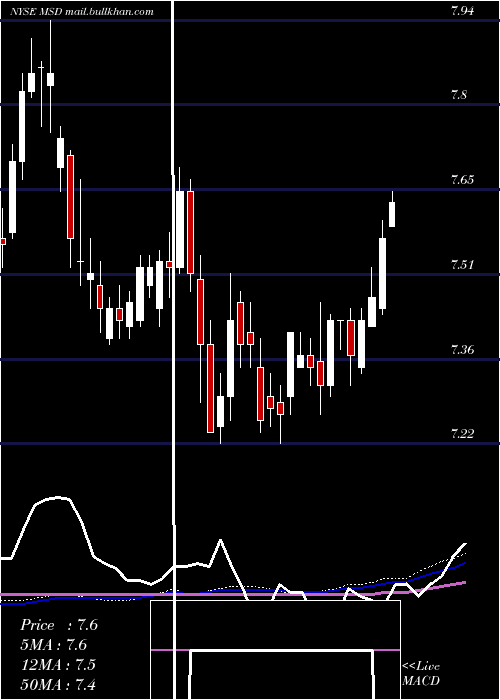Select the 7.51 price axis label
The height and width of the screenshot is (700, 500).
pos(462,265)
